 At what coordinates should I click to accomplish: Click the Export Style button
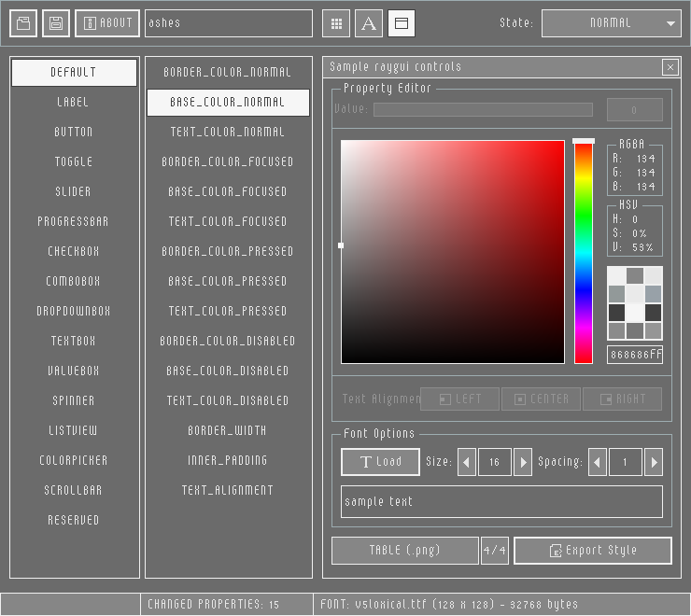coord(592,551)
